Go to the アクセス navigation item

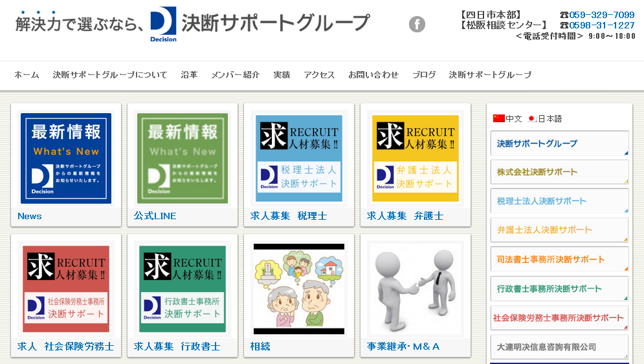pos(319,75)
